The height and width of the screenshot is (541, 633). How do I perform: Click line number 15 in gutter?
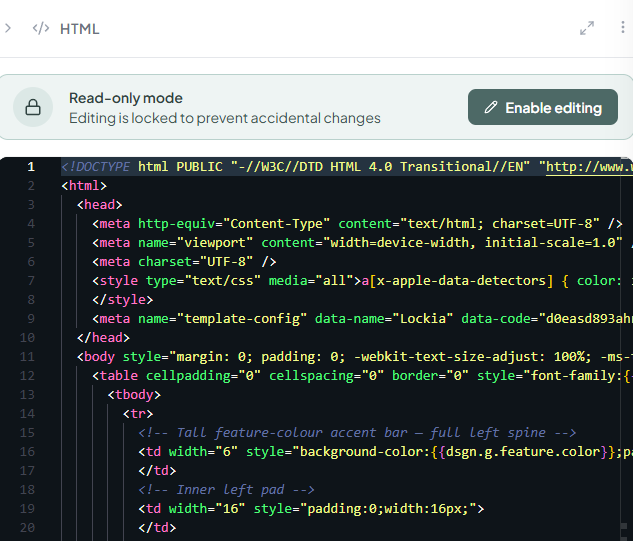[x=27, y=432]
